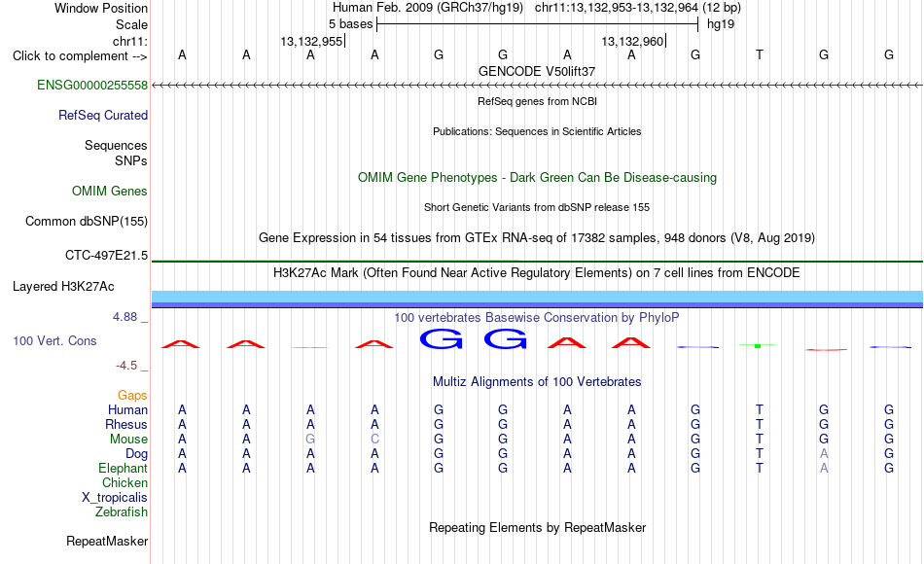Image resolution: width=924 pixels, height=564 pixels.
Task: Click the OMIM Genes track label
Action: [110, 191]
